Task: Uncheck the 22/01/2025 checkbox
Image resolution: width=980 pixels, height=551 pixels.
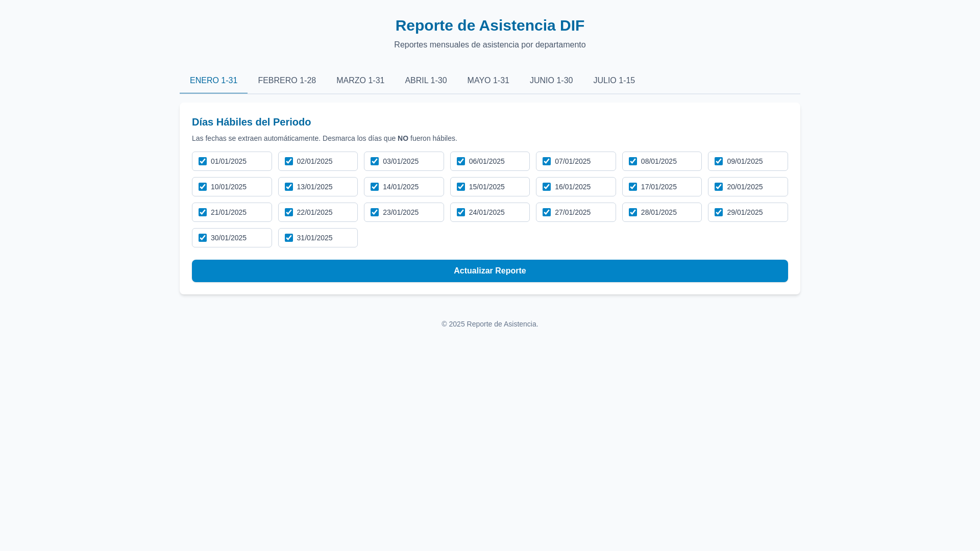Action: pyautogui.click(x=289, y=212)
